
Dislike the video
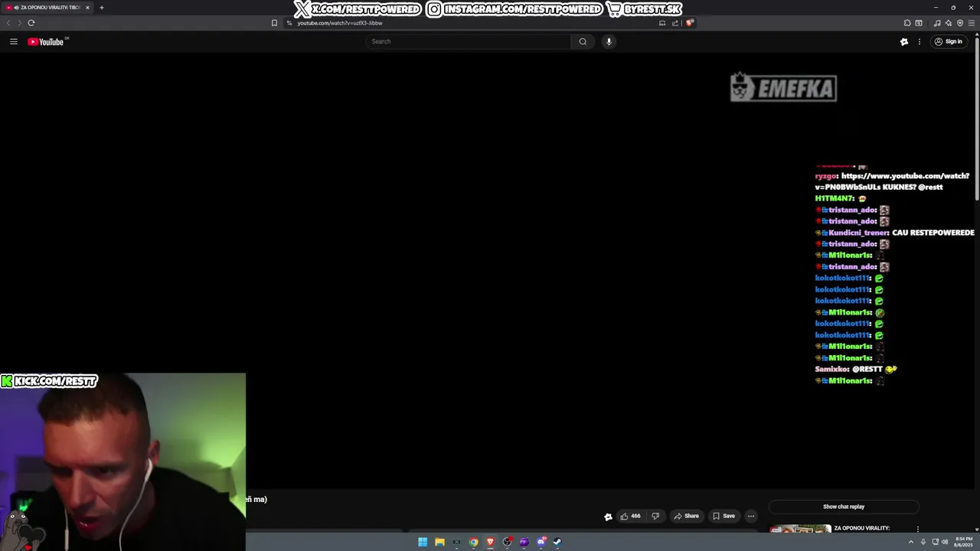coord(655,516)
